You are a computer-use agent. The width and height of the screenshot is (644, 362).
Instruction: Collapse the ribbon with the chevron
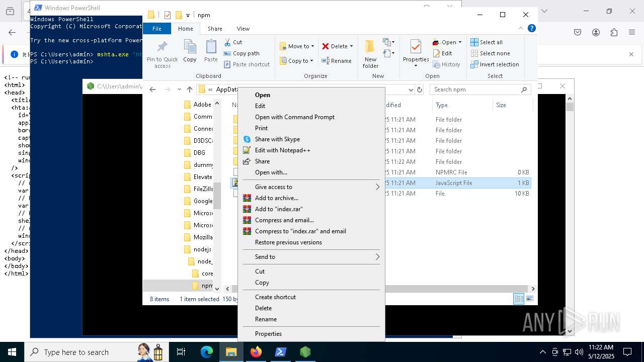tap(521, 29)
